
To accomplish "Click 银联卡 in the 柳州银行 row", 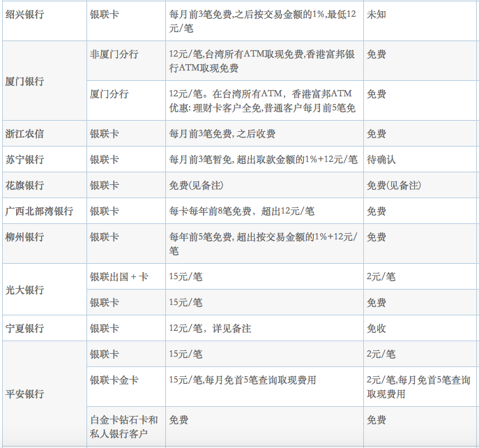I will [x=104, y=237].
